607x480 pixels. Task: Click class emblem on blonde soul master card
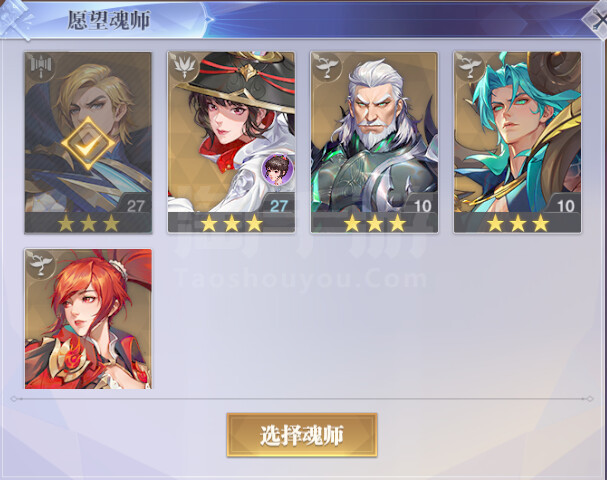[x=40, y=68]
